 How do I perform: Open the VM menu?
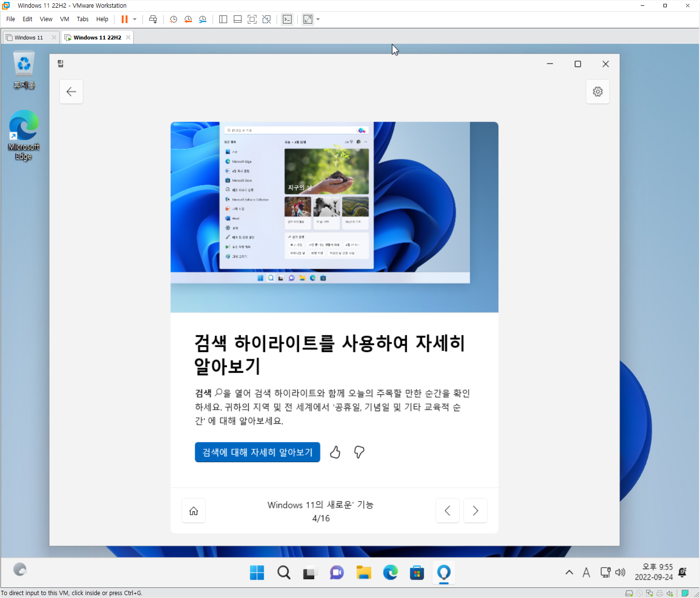tap(64, 19)
